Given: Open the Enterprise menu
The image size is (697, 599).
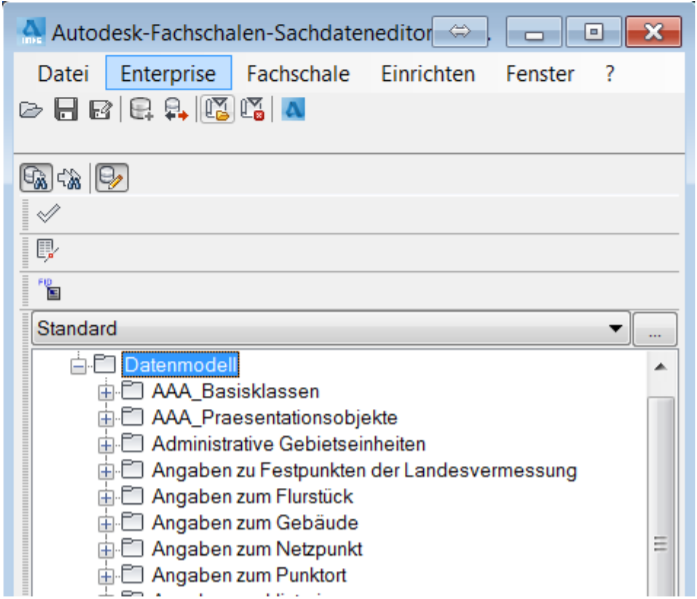Looking at the screenshot, I should click(168, 73).
